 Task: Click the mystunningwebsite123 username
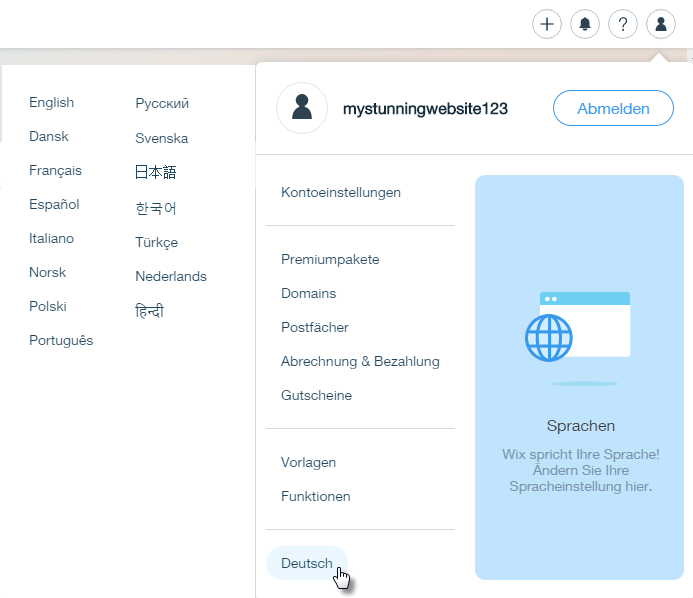426,108
